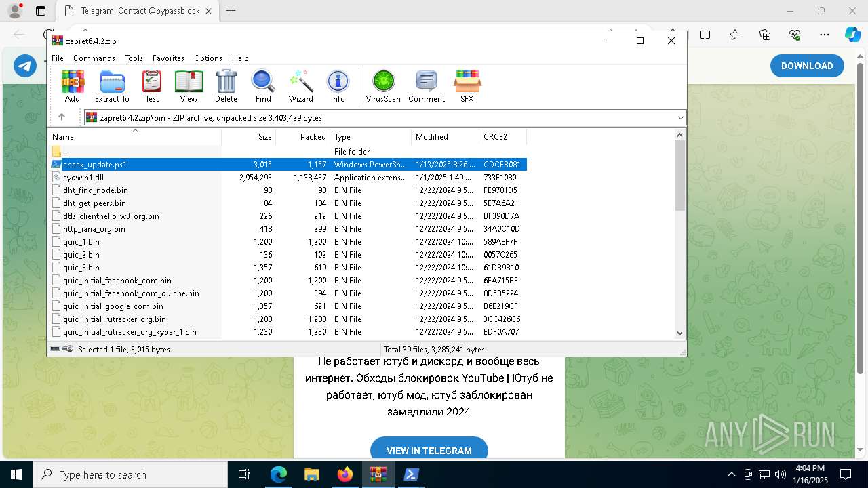Screen dimensions: 868x488
Task: Select dtls_clienthello_w3_org.bin file
Action: click(288, 216)
